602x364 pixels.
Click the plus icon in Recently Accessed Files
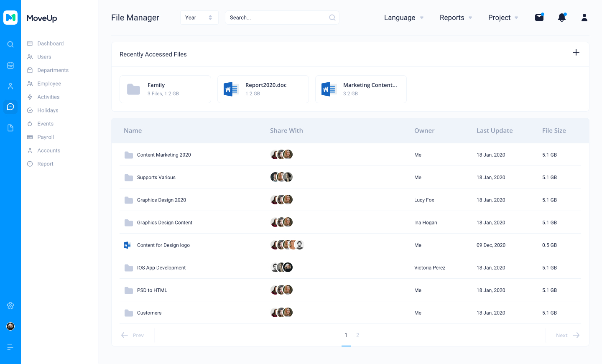(576, 52)
